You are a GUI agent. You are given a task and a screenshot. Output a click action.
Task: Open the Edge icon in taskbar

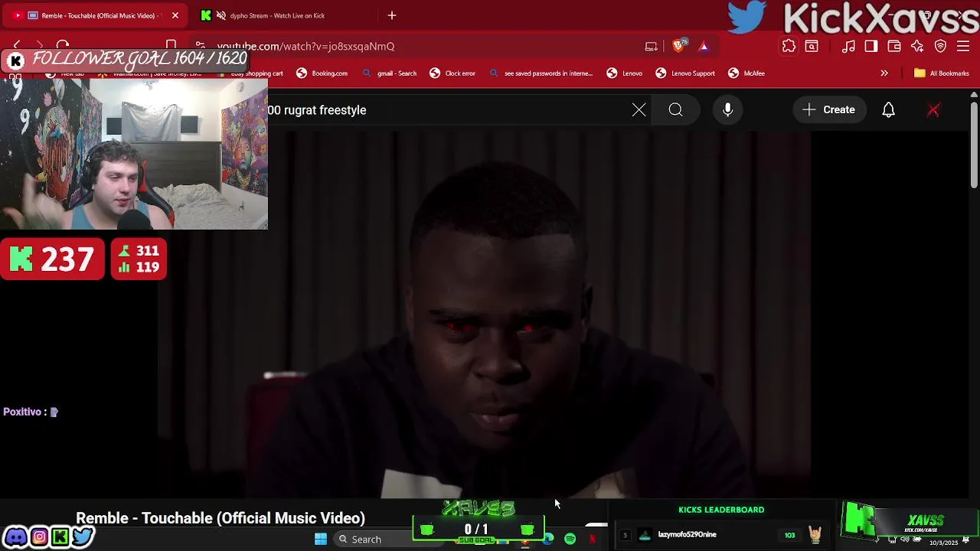click(x=548, y=540)
